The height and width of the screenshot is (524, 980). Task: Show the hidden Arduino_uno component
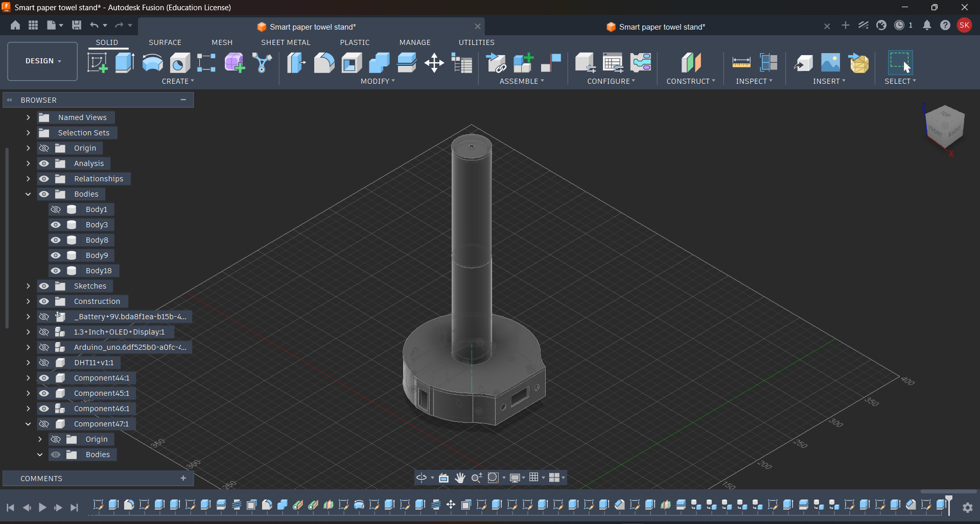pyautogui.click(x=44, y=347)
